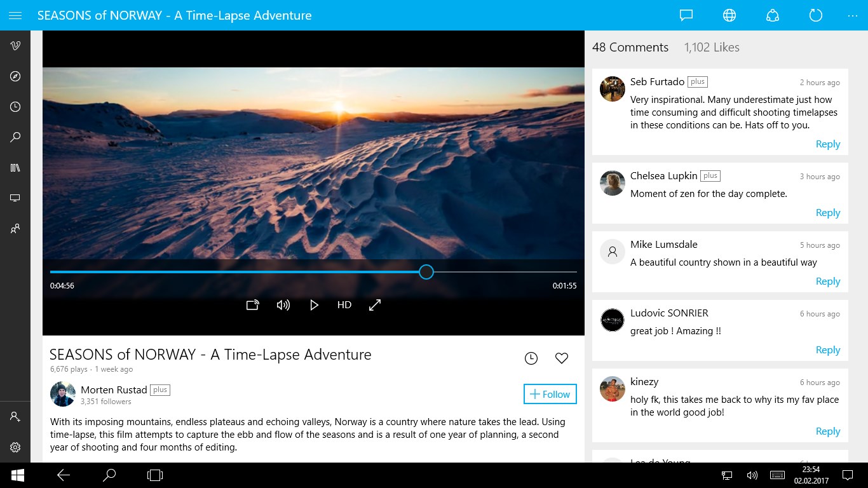The width and height of the screenshot is (868, 488).
Task: Open the Channels TV icon in sidebar
Action: pos(15,198)
